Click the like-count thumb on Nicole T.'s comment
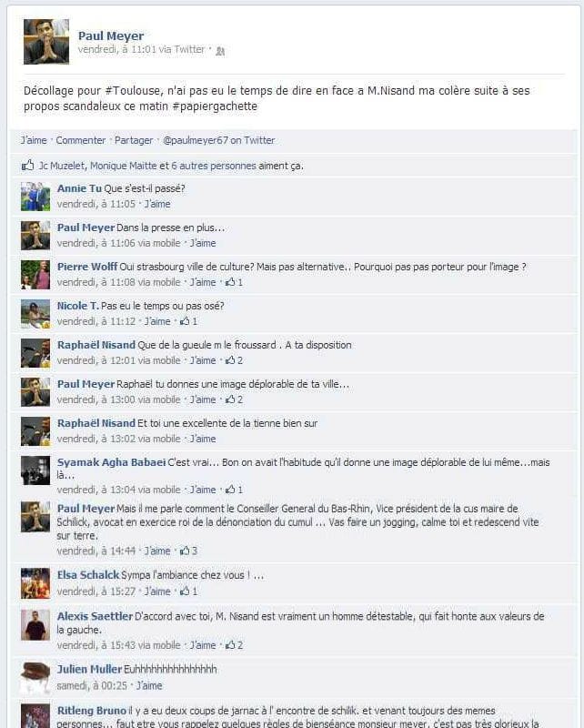The width and height of the screenshot is (584, 728). coord(185,321)
